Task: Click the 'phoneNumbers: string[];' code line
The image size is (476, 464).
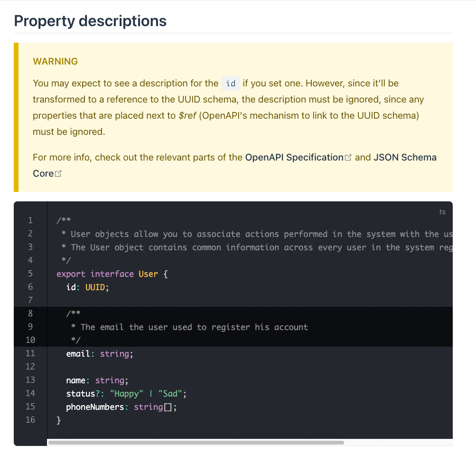Action: pos(121,407)
